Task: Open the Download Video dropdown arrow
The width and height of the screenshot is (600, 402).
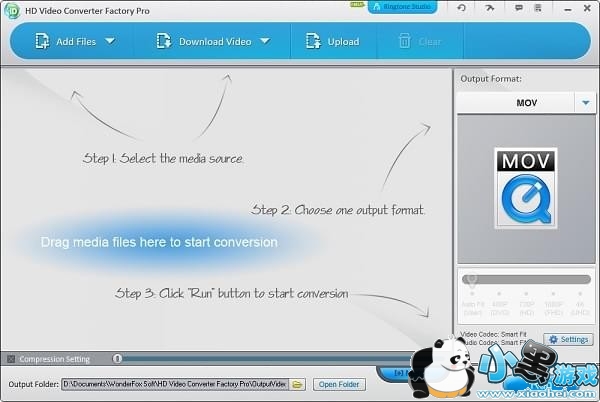Action: 265,41
